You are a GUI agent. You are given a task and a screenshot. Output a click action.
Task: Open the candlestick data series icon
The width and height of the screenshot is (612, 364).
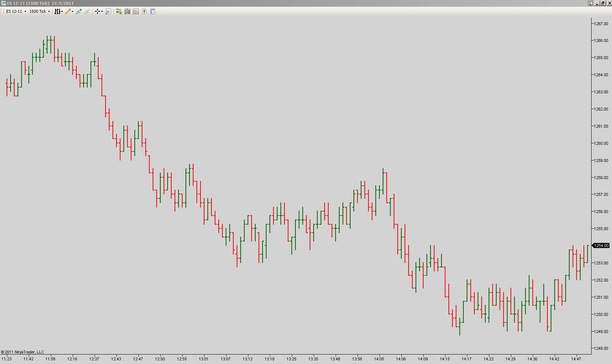[127, 11]
